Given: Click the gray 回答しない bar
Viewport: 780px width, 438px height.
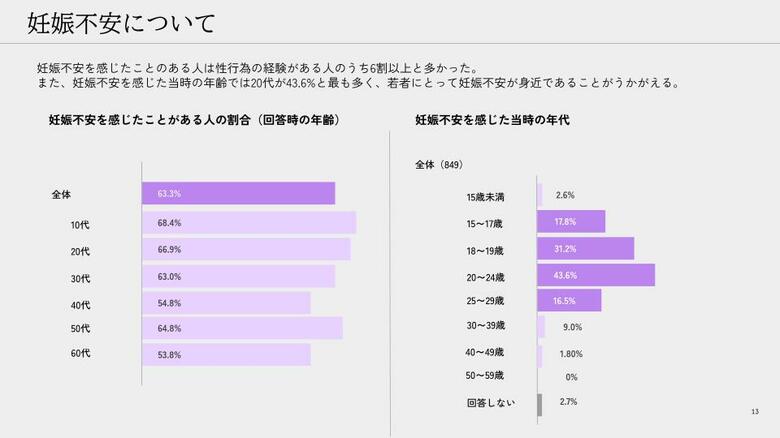Looking at the screenshot, I should point(540,404).
